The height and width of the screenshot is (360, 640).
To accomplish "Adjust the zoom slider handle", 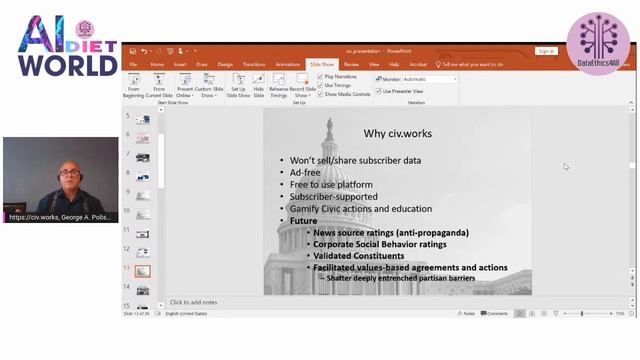I will tap(582, 313).
